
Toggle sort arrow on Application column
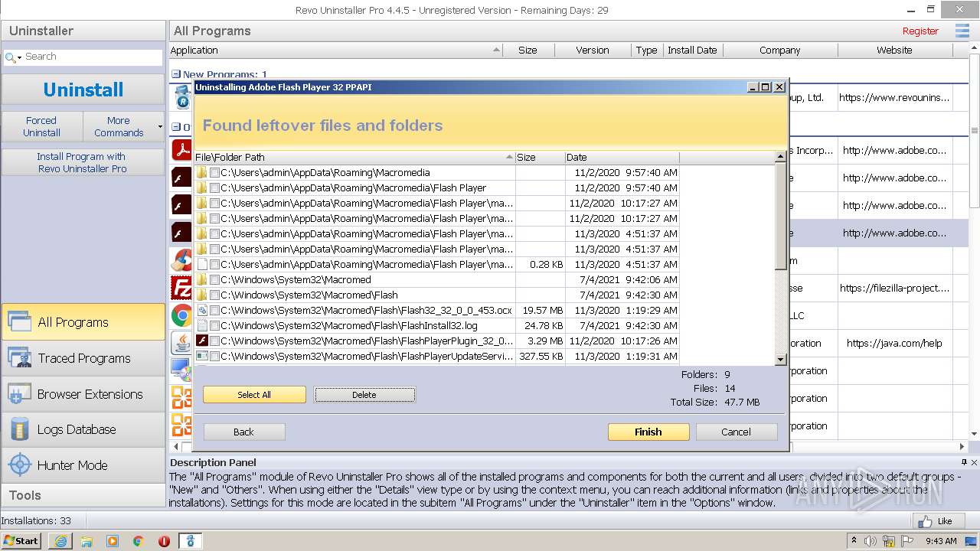pos(496,50)
